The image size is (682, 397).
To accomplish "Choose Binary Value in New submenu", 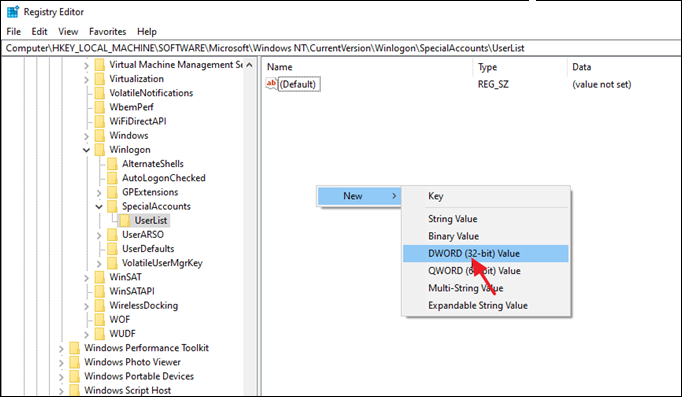I will (x=485, y=236).
